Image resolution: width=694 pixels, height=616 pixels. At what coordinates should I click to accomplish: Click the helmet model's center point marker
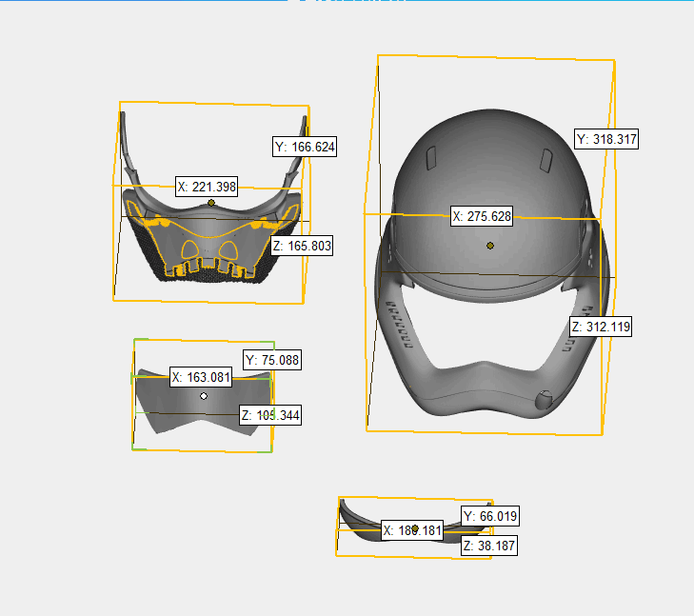point(490,246)
